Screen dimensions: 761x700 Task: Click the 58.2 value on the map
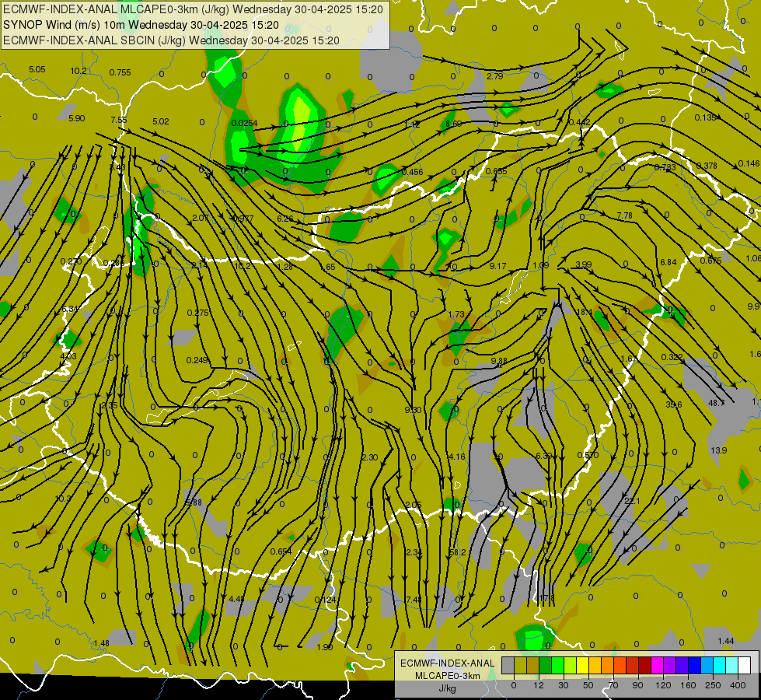tap(458, 552)
